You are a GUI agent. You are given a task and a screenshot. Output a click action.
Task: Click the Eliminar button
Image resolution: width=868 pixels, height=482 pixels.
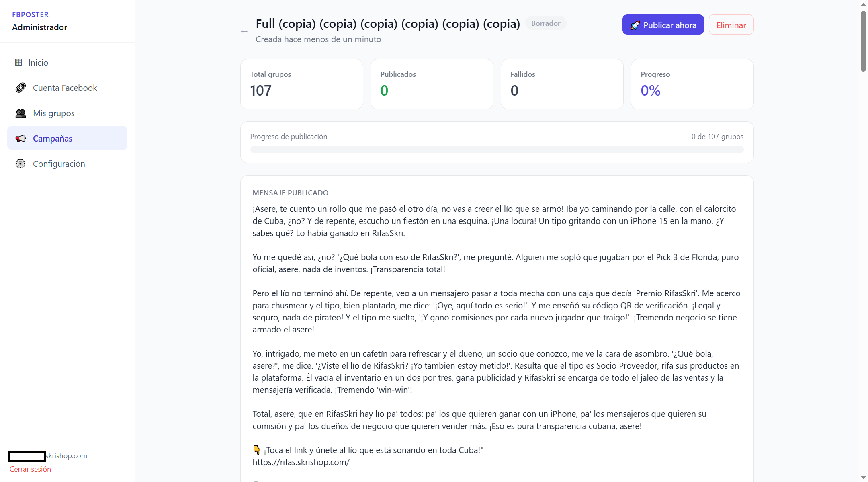(731, 25)
